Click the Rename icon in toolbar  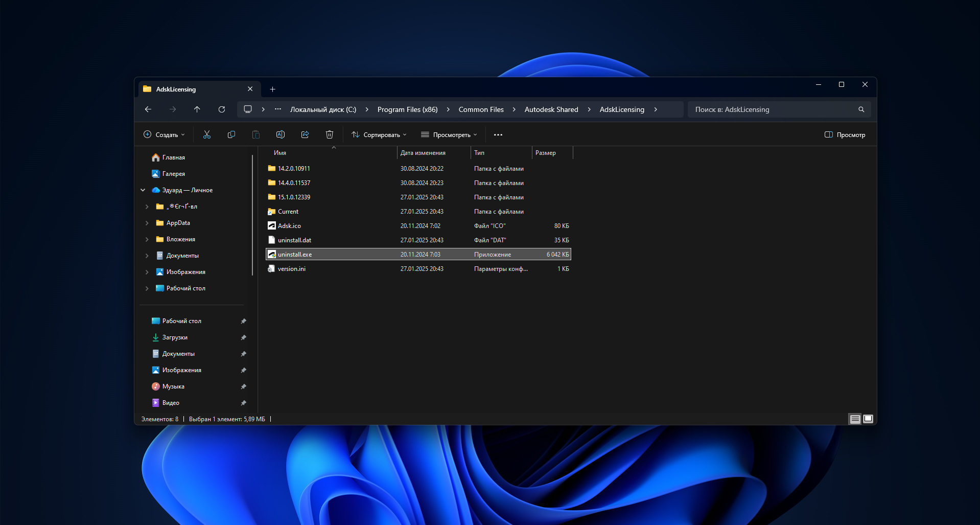281,134
